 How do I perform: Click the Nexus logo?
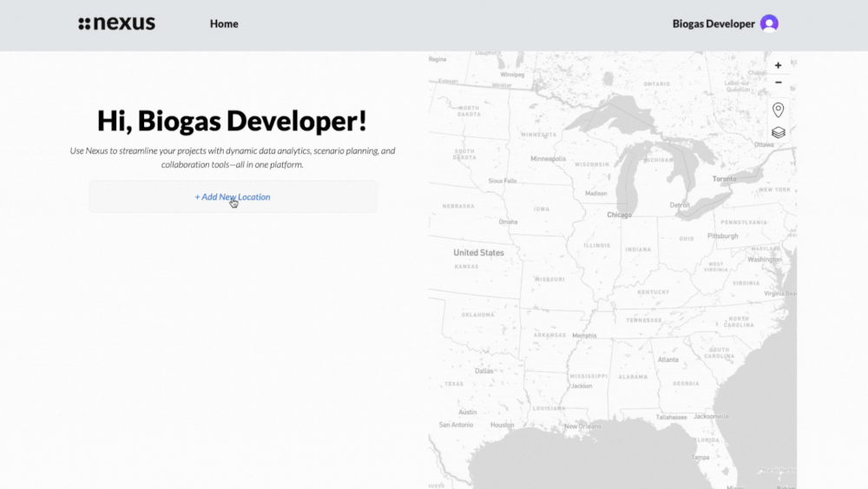pyautogui.click(x=117, y=23)
